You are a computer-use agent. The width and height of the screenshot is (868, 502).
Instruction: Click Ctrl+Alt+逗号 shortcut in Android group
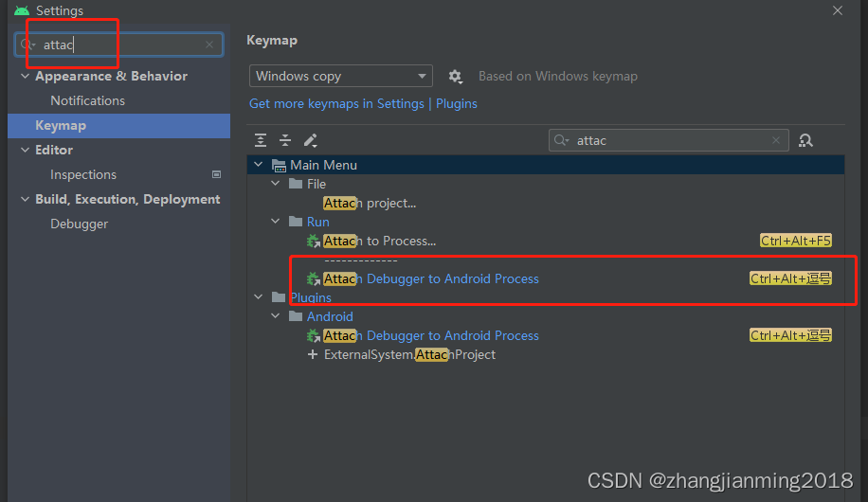click(790, 335)
